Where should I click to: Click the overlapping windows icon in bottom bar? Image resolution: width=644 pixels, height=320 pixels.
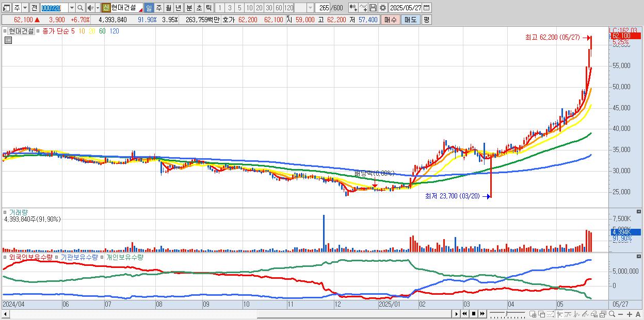click(542, 314)
